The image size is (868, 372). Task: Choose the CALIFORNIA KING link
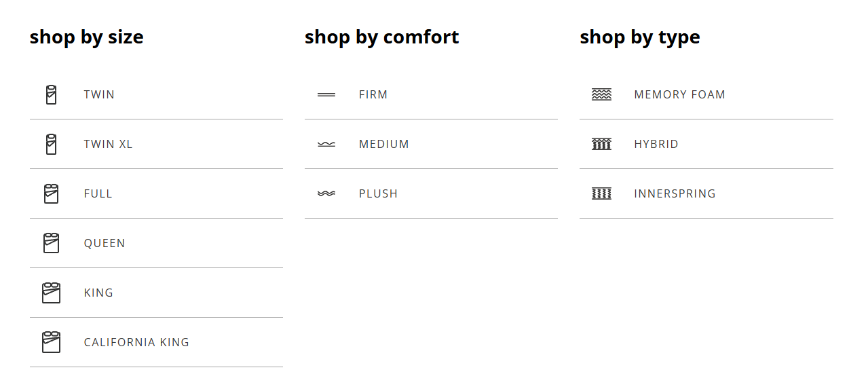click(136, 343)
